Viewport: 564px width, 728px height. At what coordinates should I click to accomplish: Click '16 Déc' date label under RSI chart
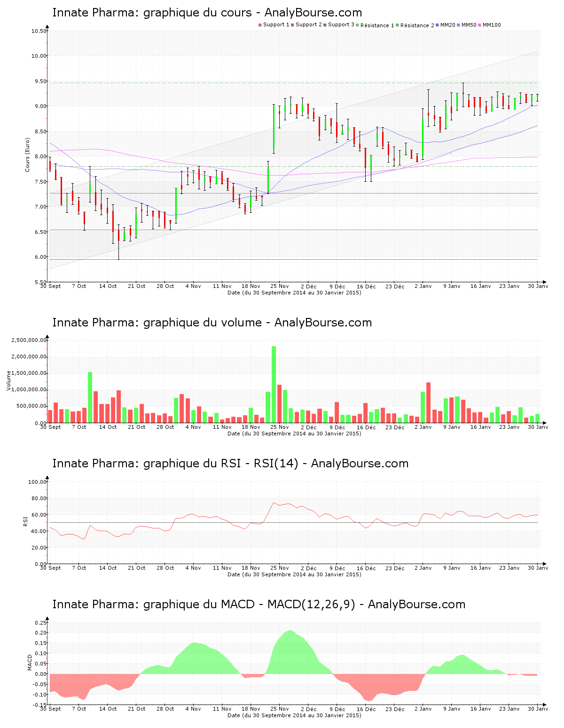[x=366, y=568]
